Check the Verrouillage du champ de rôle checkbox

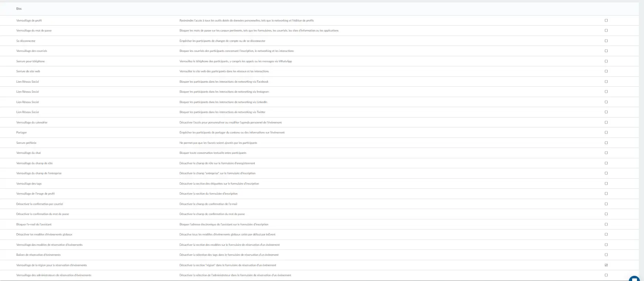click(606, 163)
